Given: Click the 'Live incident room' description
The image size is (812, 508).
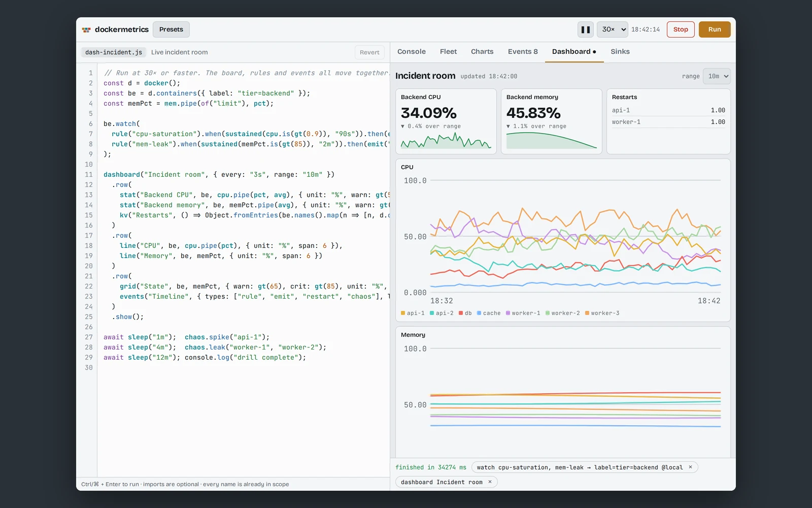Looking at the screenshot, I should tap(179, 52).
